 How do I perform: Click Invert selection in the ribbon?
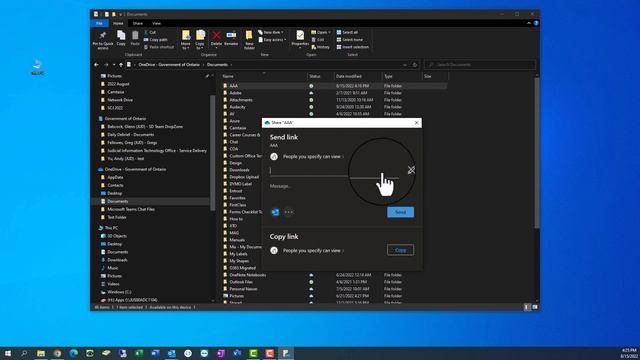353,47
